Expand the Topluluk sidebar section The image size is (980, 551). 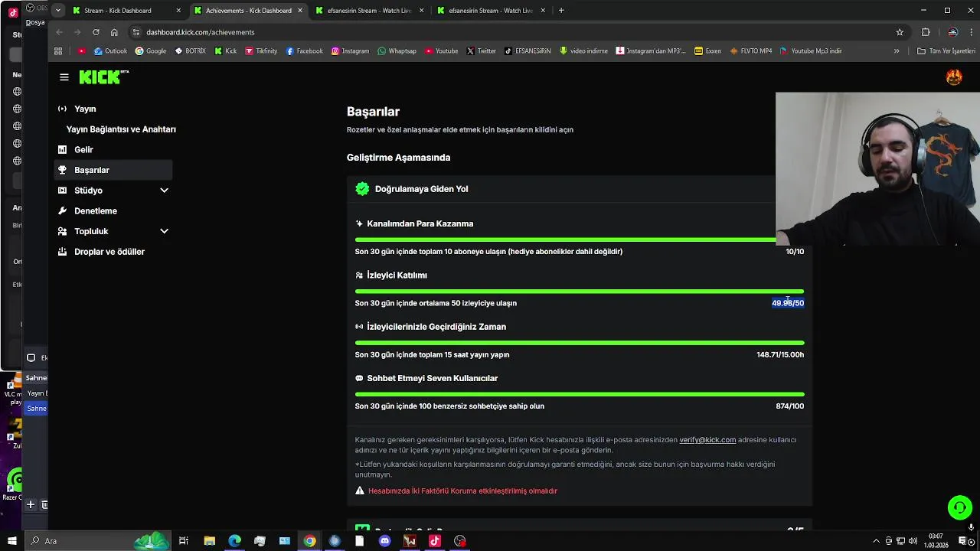[164, 231]
